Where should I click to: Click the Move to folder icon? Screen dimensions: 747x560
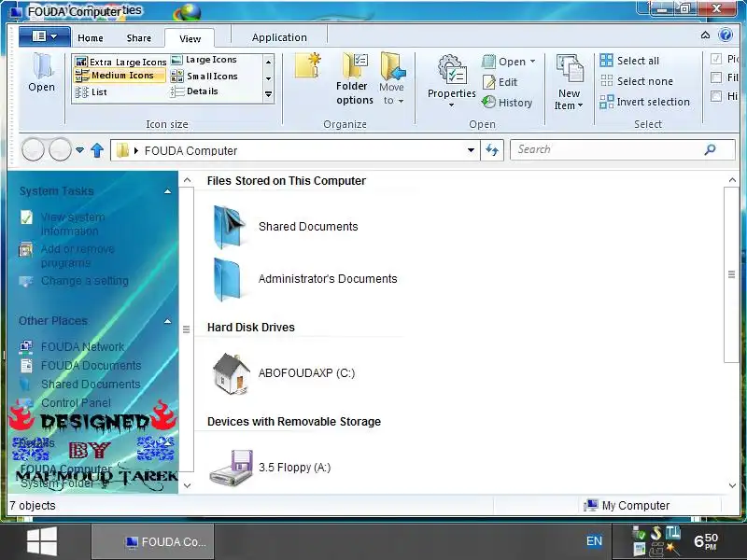tap(392, 65)
